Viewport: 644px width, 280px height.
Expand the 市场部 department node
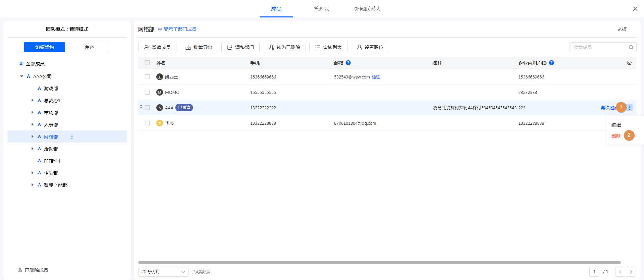point(33,112)
